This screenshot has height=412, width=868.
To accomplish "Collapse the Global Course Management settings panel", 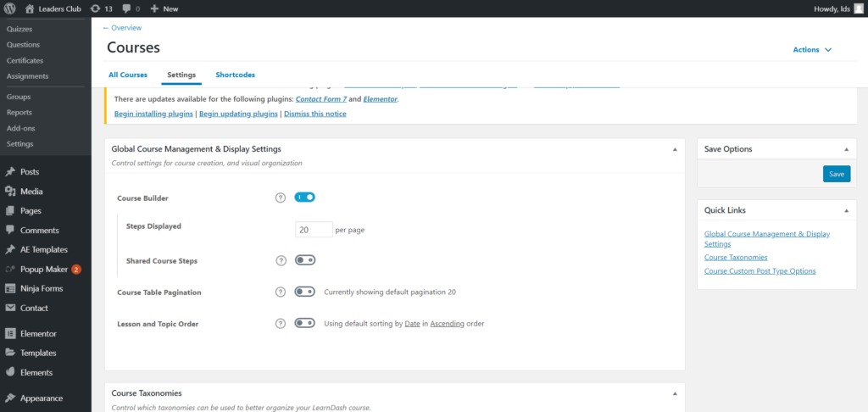I will click(x=675, y=149).
